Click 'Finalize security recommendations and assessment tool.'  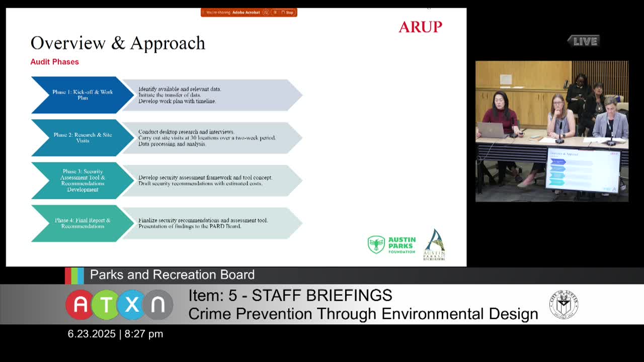[x=203, y=220]
